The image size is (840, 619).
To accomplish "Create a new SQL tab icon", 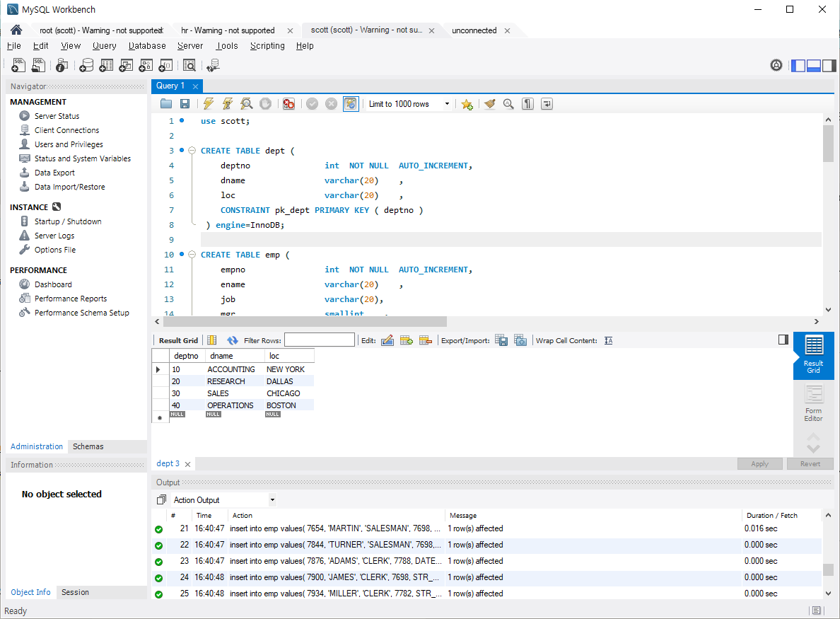I will tap(18, 65).
